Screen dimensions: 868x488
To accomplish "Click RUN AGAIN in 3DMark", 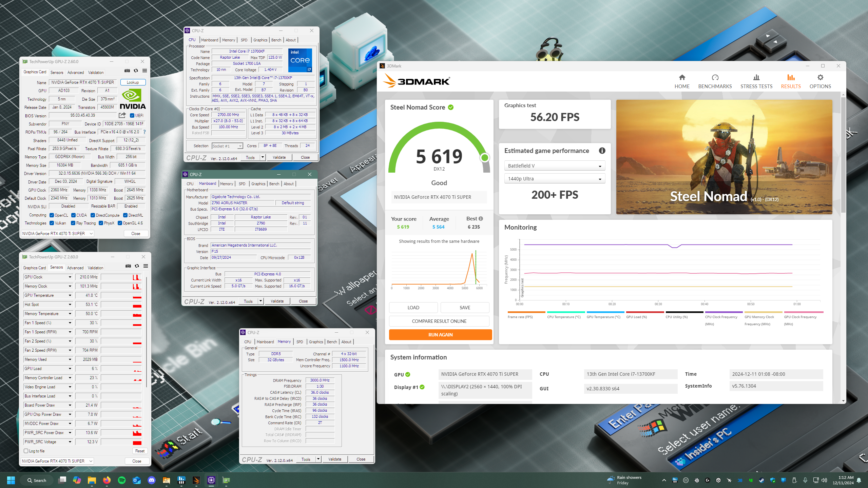I will pos(440,334).
